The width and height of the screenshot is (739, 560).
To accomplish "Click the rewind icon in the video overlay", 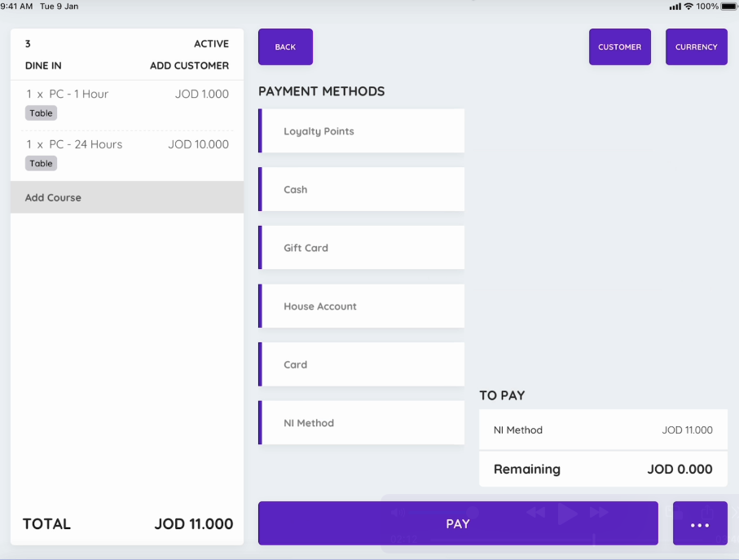I will click(535, 513).
